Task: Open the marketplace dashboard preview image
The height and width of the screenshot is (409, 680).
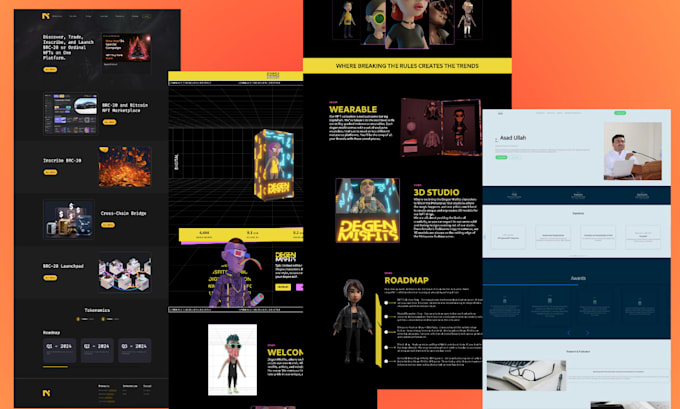Action: (70, 114)
